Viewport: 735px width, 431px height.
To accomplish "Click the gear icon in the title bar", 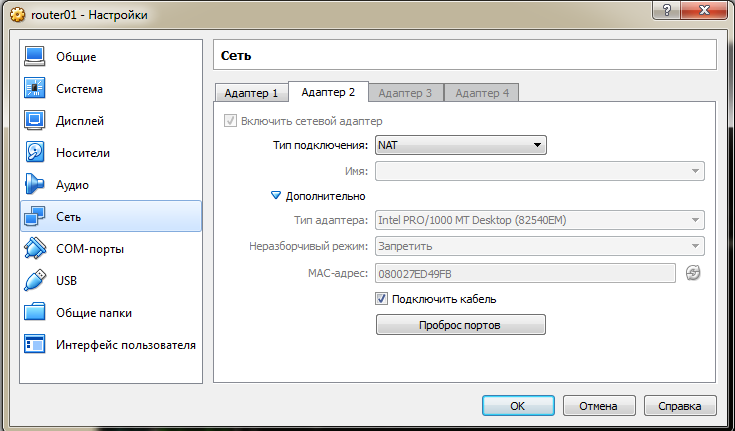I will pyautogui.click(x=17, y=15).
